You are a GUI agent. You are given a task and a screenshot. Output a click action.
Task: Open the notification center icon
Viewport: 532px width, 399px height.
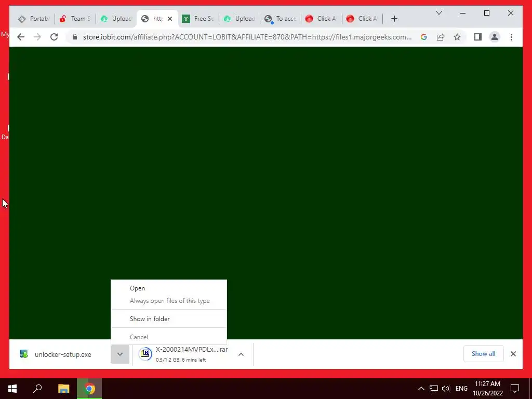pyautogui.click(x=515, y=389)
